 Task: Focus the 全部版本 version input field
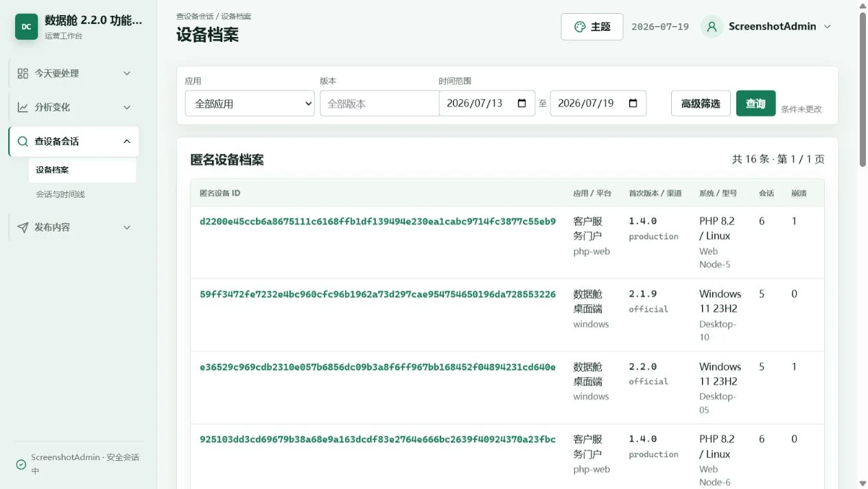(x=379, y=103)
